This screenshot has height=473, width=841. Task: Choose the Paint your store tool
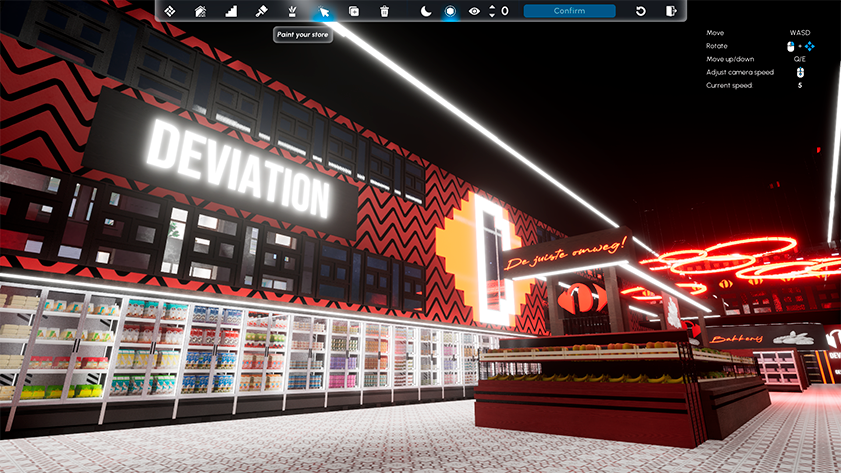[292, 11]
